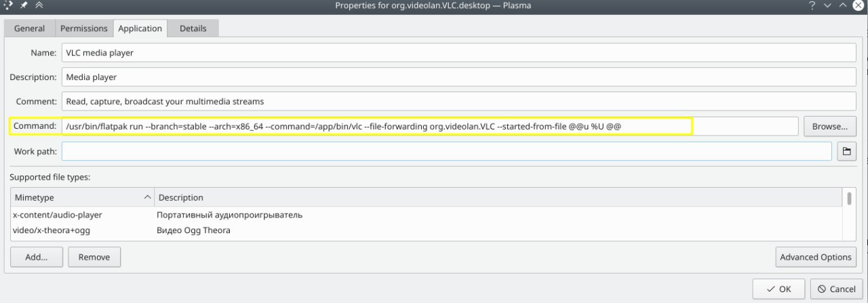Open Advanced Options
Screen dimensions: 868x303
(x=816, y=257)
